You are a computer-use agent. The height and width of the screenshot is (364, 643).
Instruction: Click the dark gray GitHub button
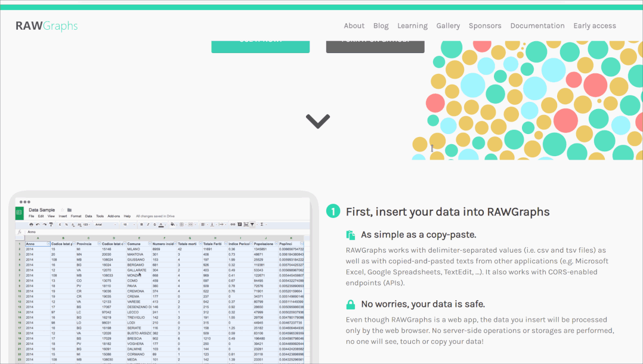(x=375, y=46)
